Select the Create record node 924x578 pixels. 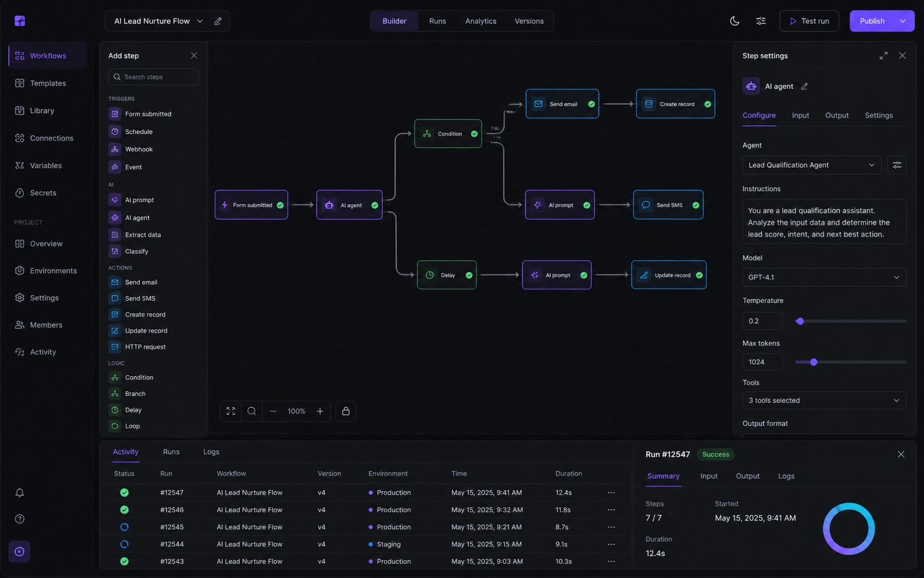pyautogui.click(x=676, y=104)
